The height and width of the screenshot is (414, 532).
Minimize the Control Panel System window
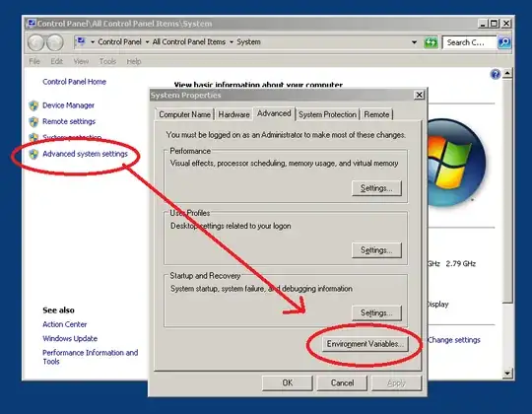pyautogui.click(x=483, y=24)
